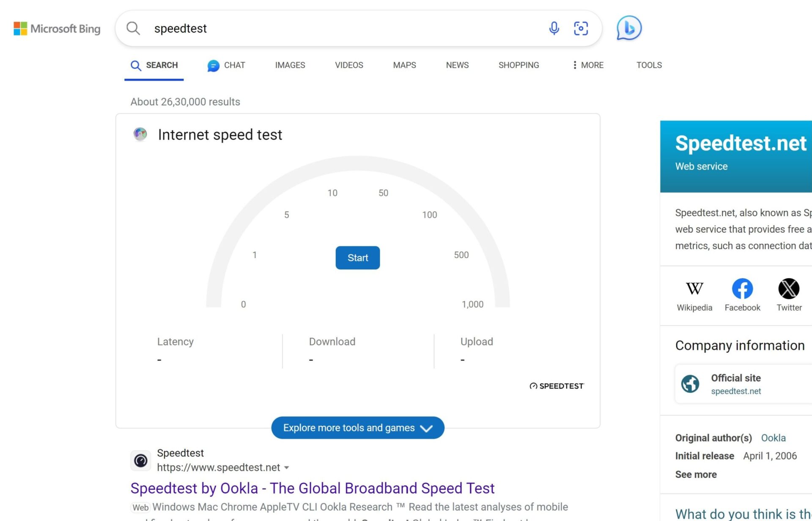The width and height of the screenshot is (812, 521).
Task: Click the Microsoft Bing logo
Action: tap(56, 28)
